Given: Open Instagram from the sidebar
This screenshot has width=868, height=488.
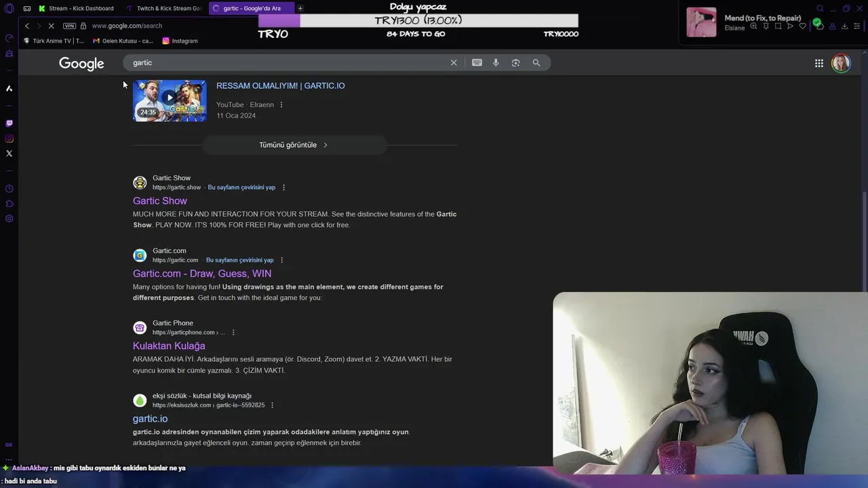Looking at the screenshot, I should [9, 138].
